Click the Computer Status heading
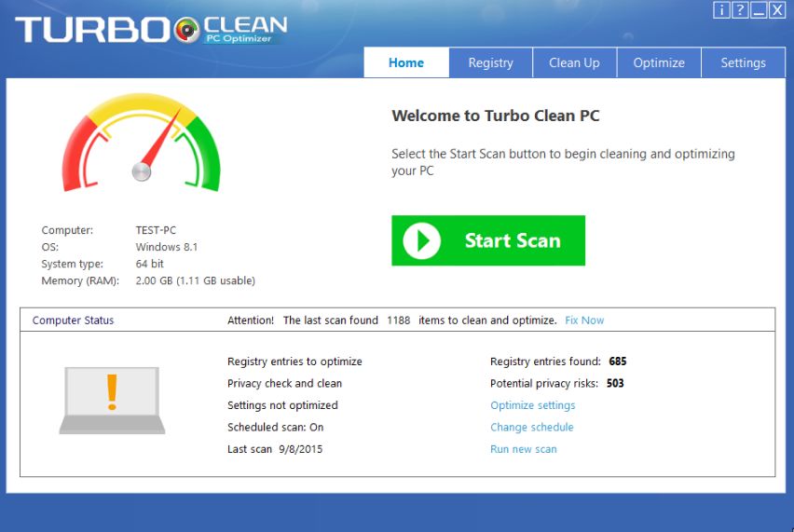Screen dimensions: 794x532 click(73, 321)
